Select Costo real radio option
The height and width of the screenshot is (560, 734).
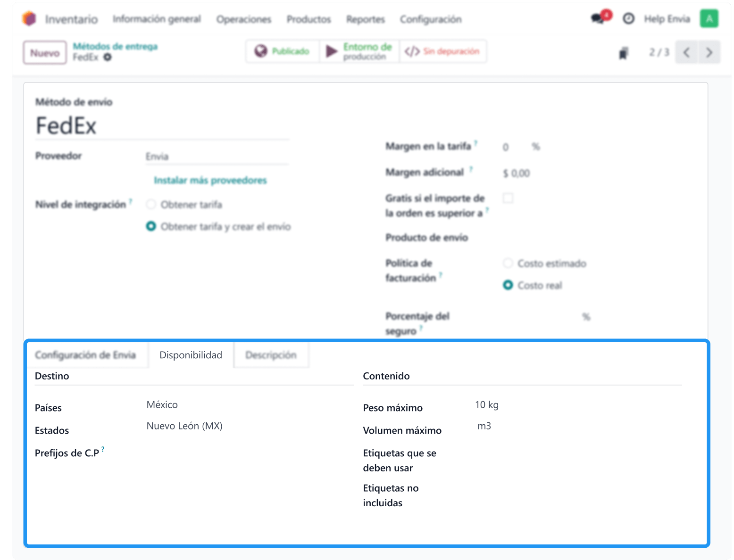pos(508,285)
